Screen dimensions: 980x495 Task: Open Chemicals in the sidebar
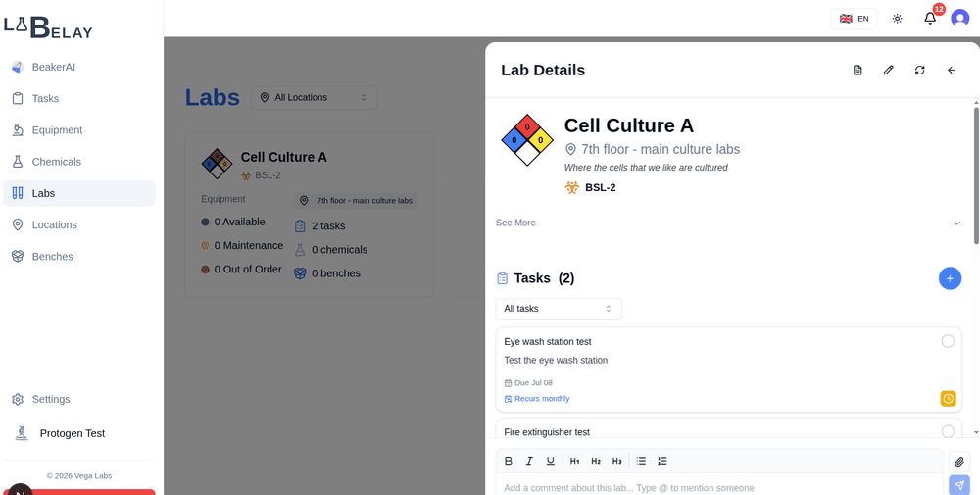point(78,162)
